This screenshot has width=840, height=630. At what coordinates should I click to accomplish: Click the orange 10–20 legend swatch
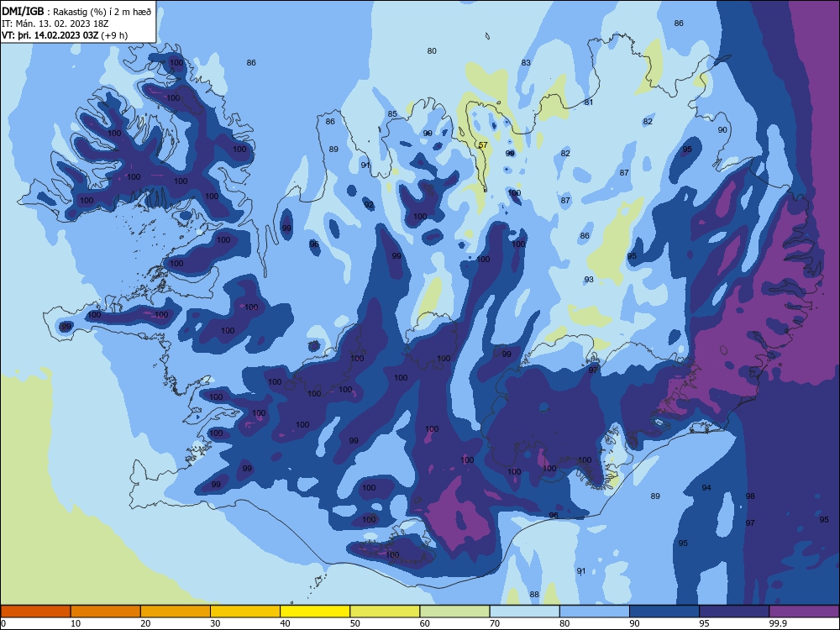pos(106,612)
